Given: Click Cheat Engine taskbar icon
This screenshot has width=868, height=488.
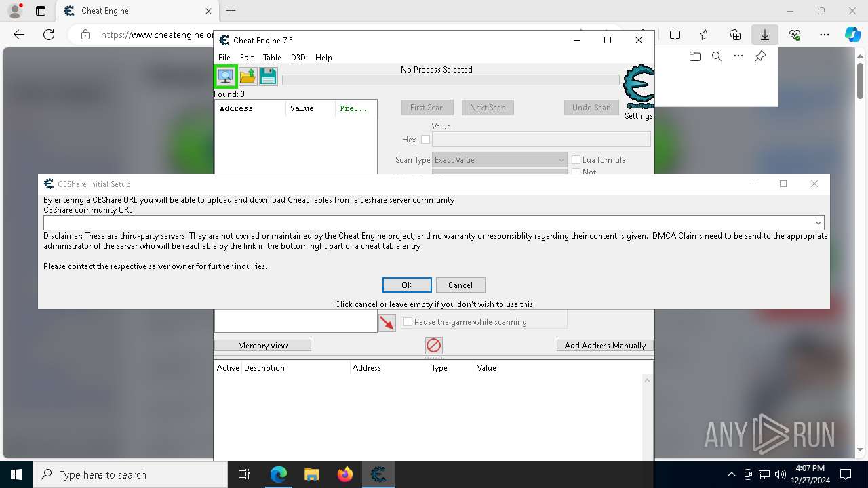Looking at the screenshot, I should click(x=378, y=474).
